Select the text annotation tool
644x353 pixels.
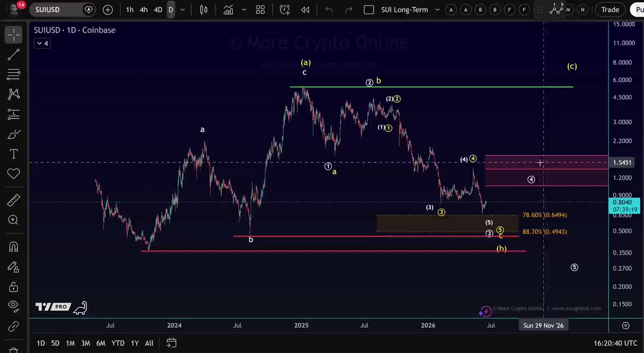pos(13,154)
